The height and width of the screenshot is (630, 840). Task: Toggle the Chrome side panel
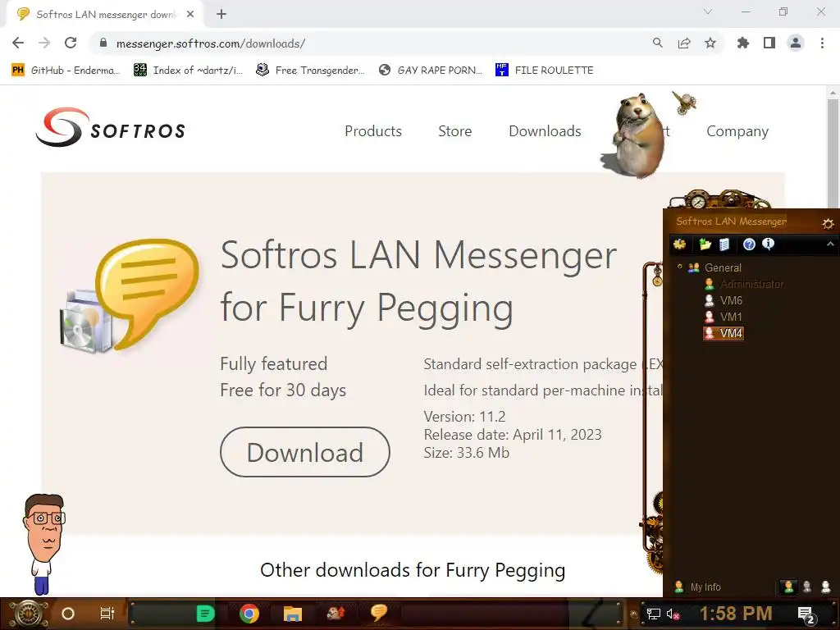click(769, 43)
